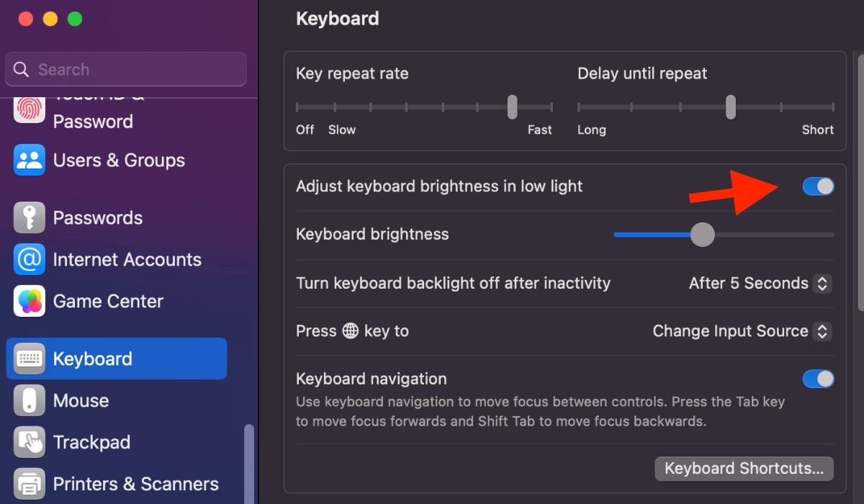
Task: Click the Passwords key icon
Action: (x=30, y=218)
